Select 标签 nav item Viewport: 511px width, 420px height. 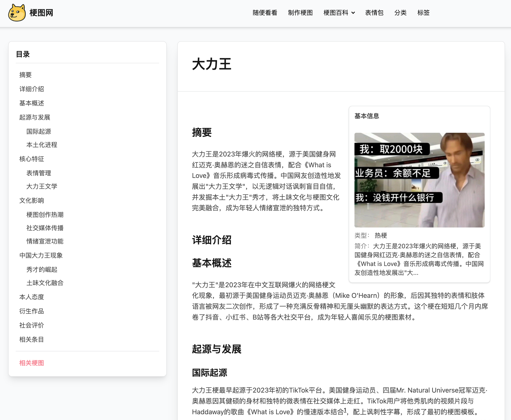coord(423,13)
